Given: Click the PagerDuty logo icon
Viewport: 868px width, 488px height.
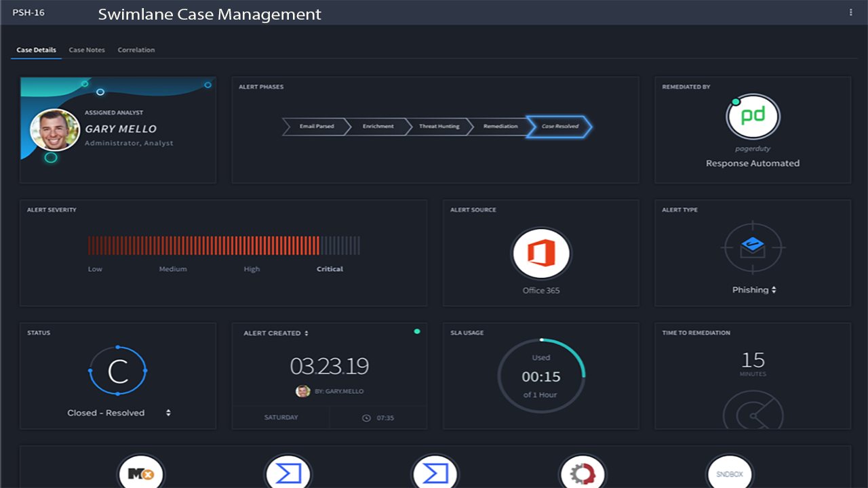Looking at the screenshot, I should (x=753, y=117).
